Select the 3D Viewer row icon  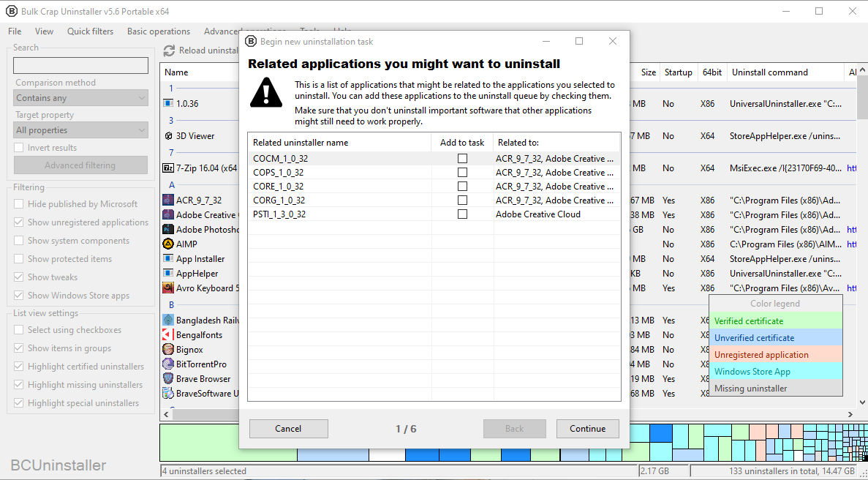(168, 135)
